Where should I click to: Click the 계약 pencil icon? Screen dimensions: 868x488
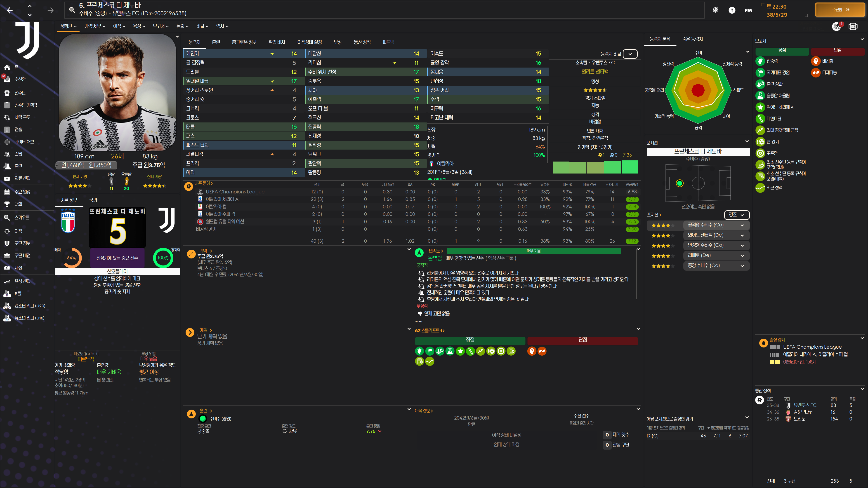tap(191, 254)
